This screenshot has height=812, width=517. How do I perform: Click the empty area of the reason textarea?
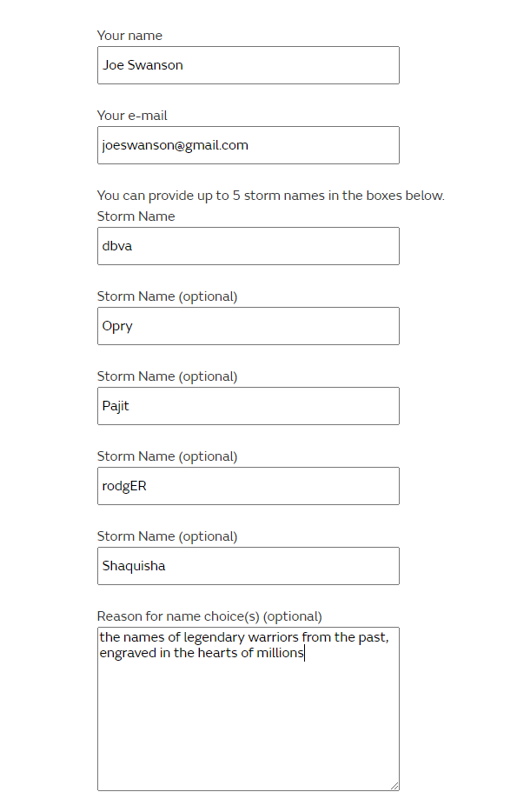(249, 725)
